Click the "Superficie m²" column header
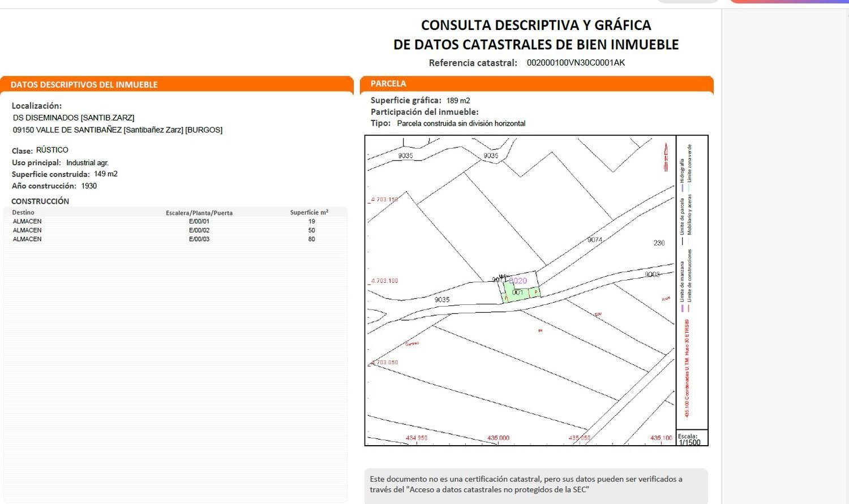 tap(309, 213)
